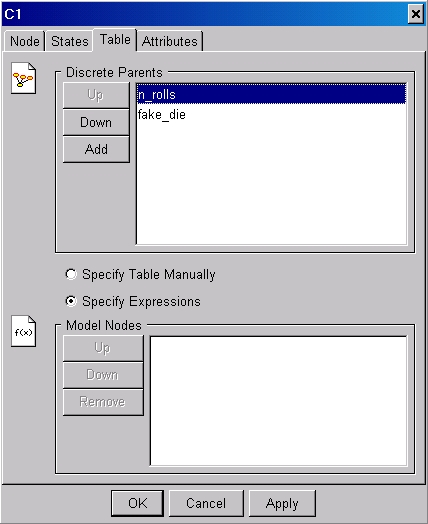
Task: Switch to the Node tab
Action: pos(25,41)
